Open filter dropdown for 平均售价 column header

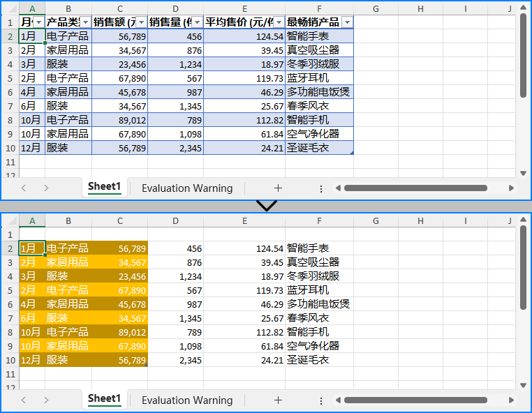pyautogui.click(x=279, y=22)
